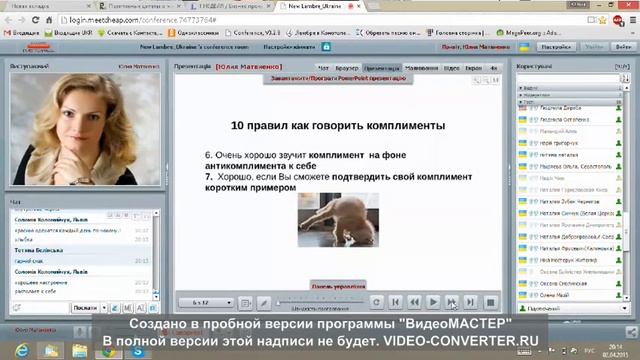
Task: Click the play button in presentation controls
Action: tap(433, 302)
